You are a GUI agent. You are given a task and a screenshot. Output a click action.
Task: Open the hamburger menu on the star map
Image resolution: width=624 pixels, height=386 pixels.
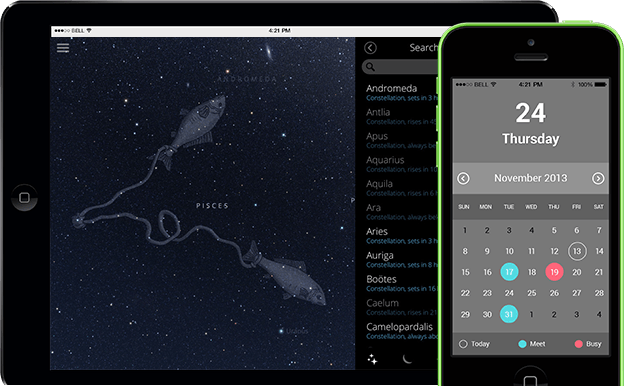(x=63, y=48)
